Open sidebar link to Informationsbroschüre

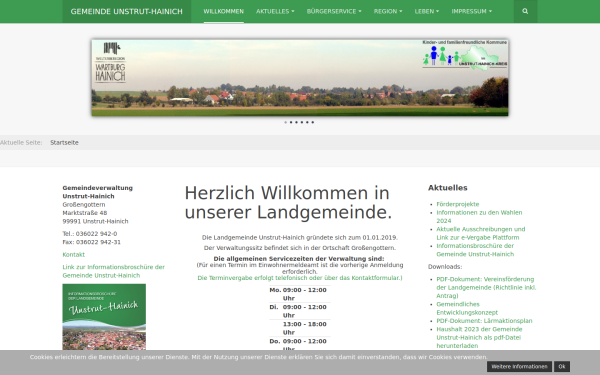coord(114,271)
